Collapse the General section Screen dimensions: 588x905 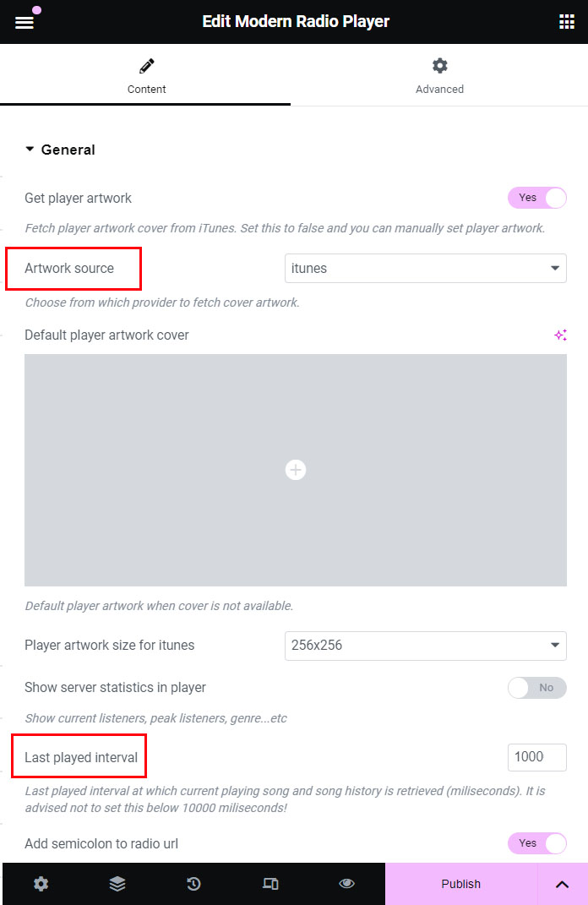click(x=60, y=150)
